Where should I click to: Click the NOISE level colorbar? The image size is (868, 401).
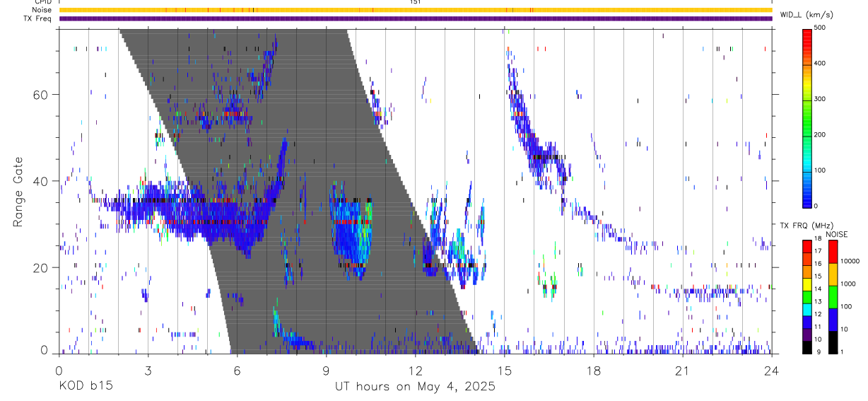[833, 297]
